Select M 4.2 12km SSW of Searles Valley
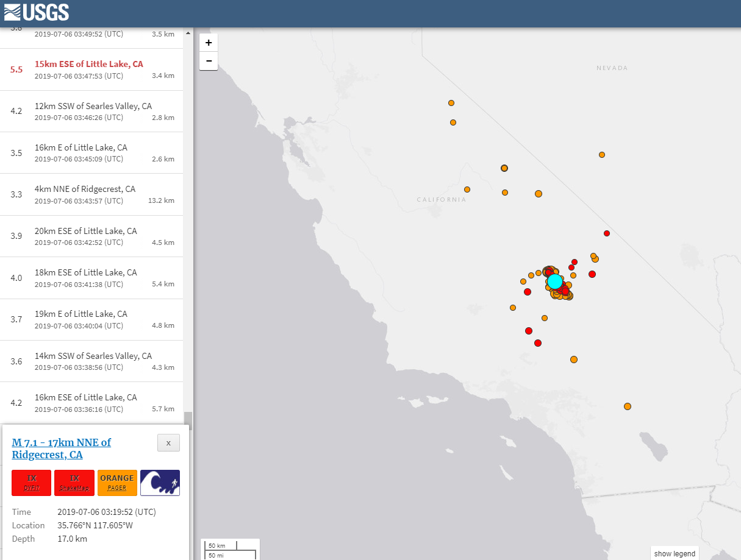The width and height of the screenshot is (741, 560). (91, 111)
